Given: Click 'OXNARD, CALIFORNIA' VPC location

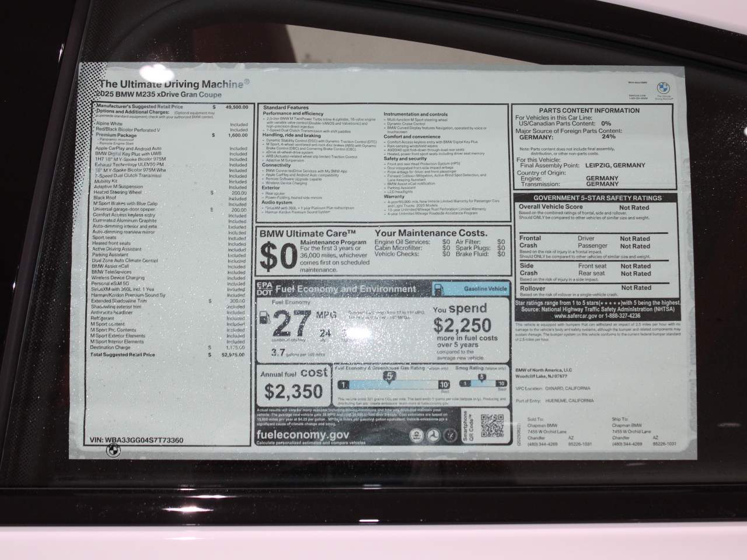Looking at the screenshot, I should click(568, 388).
